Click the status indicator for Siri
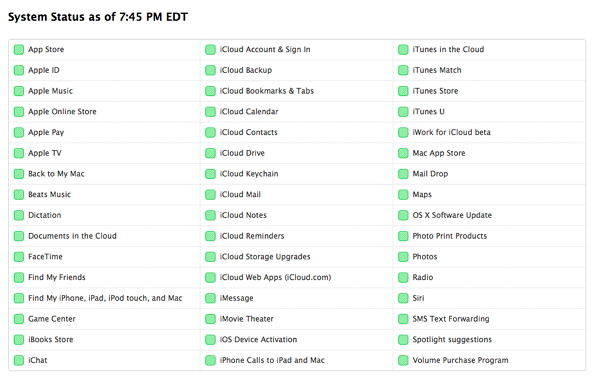This screenshot has height=378, width=600. coord(403,298)
